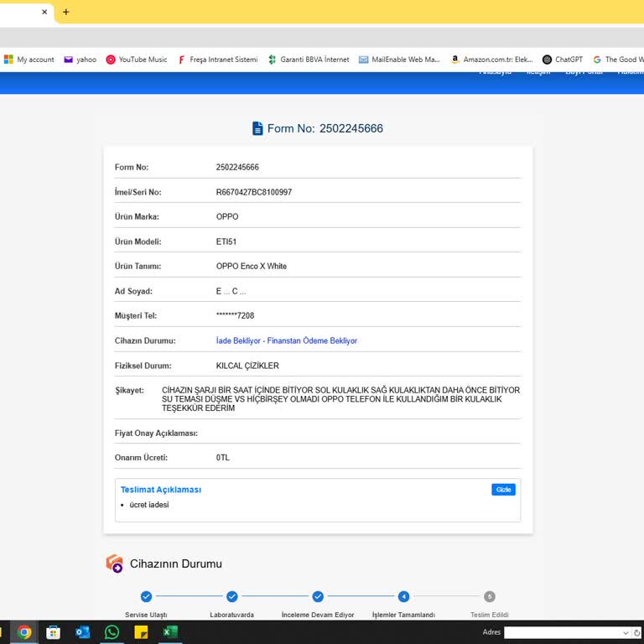Open Chrome from the taskbar
The width and height of the screenshot is (644, 644).
(24, 632)
